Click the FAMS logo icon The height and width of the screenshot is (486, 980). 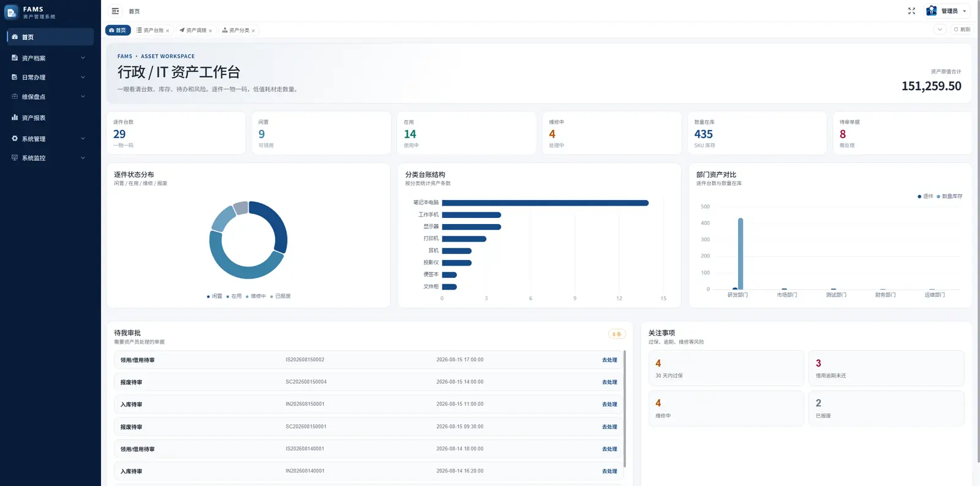click(x=11, y=12)
